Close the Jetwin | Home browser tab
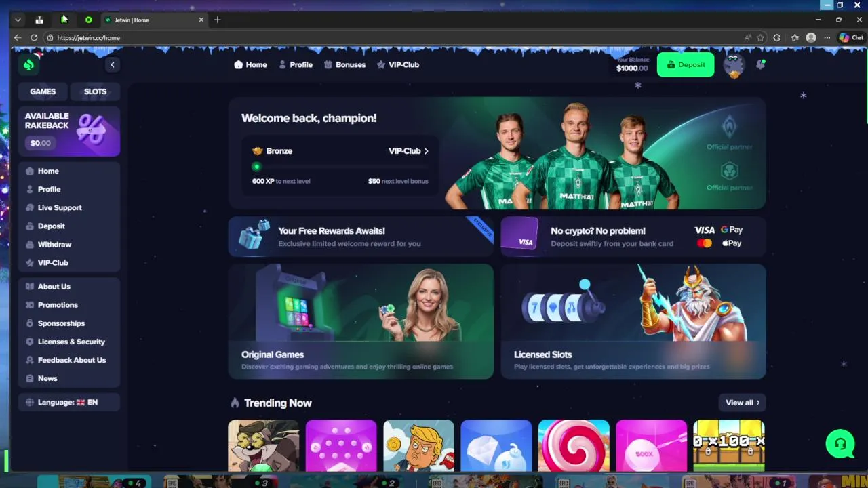The width and height of the screenshot is (868, 488). point(201,20)
